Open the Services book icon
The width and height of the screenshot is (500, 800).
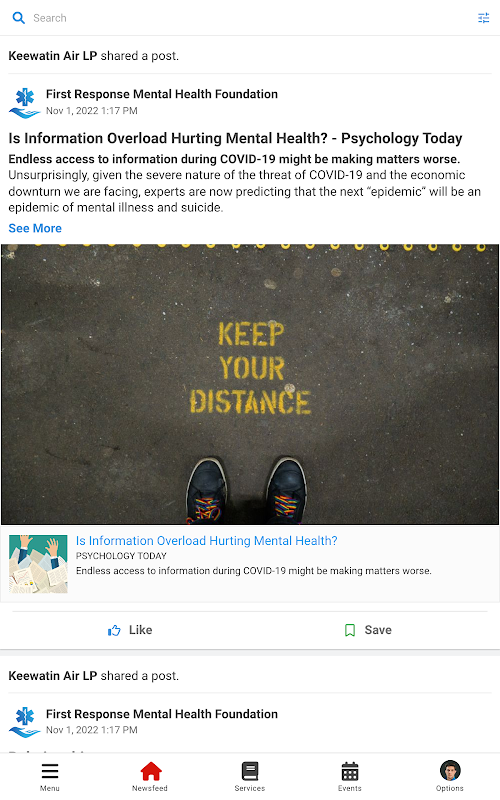click(x=250, y=771)
